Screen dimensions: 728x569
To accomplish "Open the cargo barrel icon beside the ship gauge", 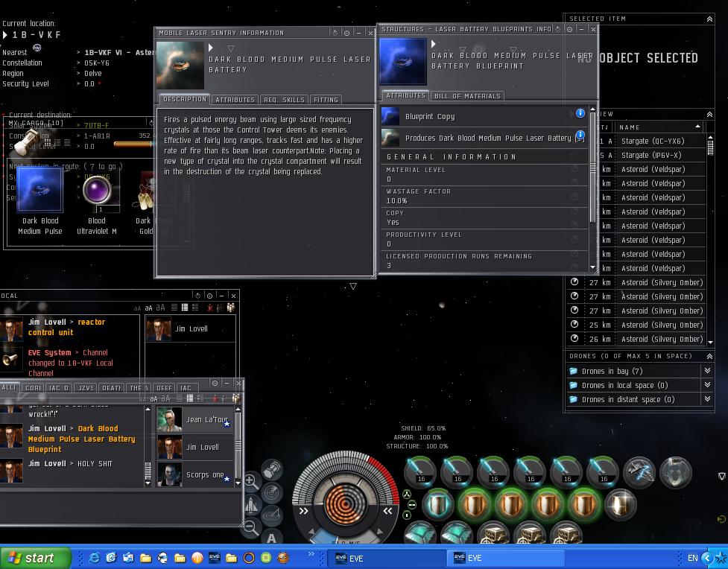I will 273,469.
